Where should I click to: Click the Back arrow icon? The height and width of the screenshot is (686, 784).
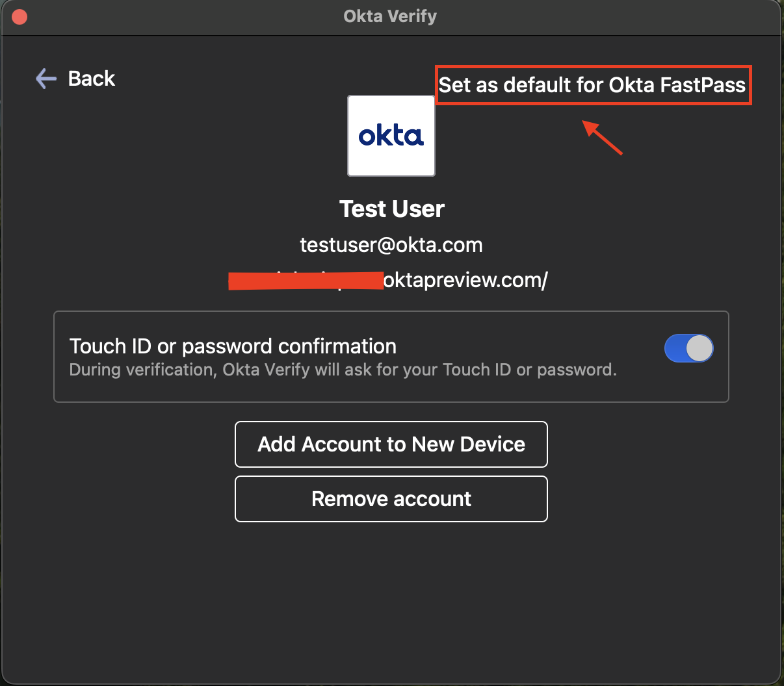pos(46,79)
